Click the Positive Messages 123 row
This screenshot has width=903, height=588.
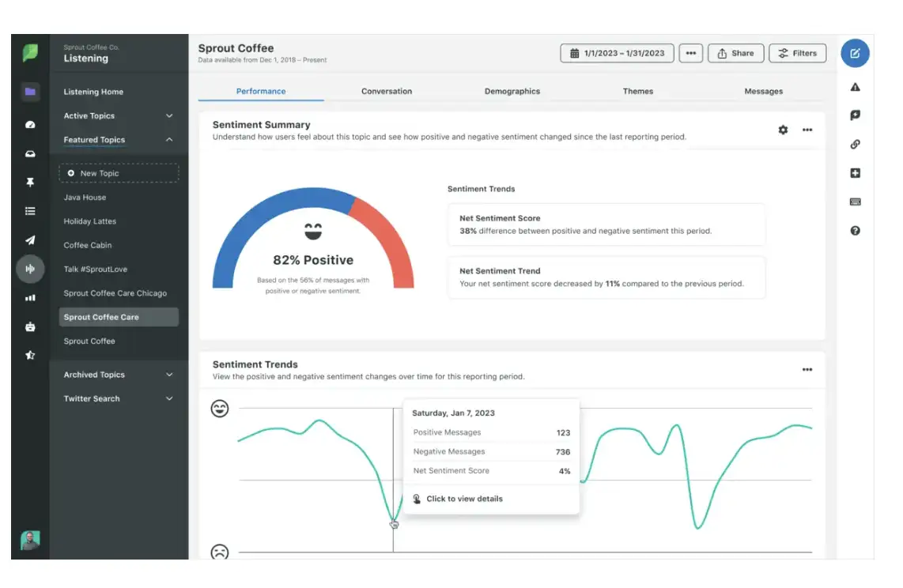coord(491,432)
